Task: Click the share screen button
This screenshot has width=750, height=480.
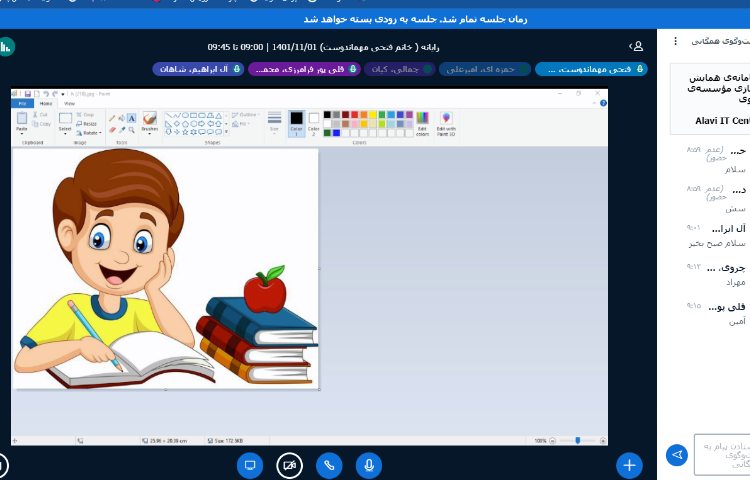Action: coord(250,465)
